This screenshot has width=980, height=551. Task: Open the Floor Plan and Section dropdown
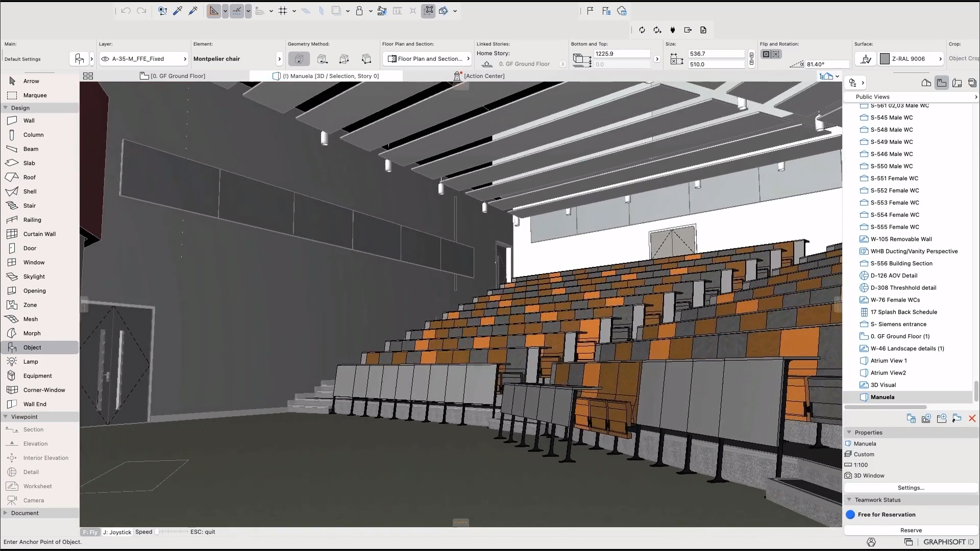tap(428, 59)
